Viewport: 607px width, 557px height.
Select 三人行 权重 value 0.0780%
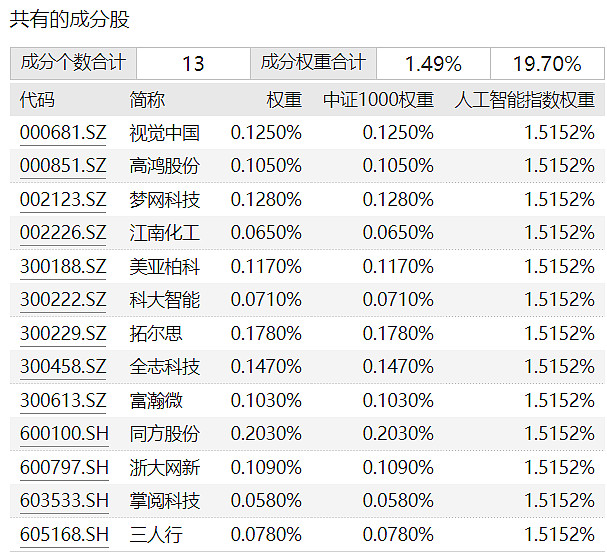pos(266,535)
